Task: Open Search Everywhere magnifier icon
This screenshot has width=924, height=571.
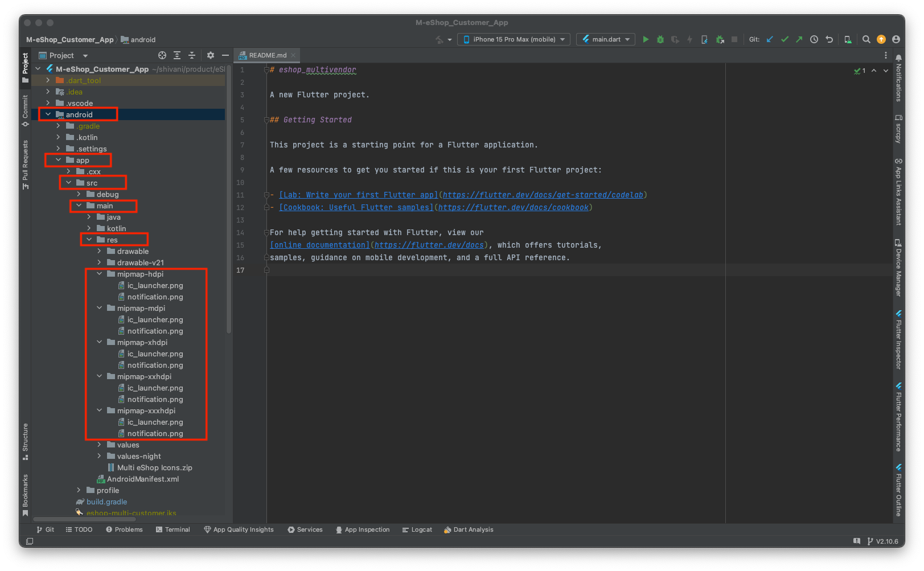Action: click(866, 39)
